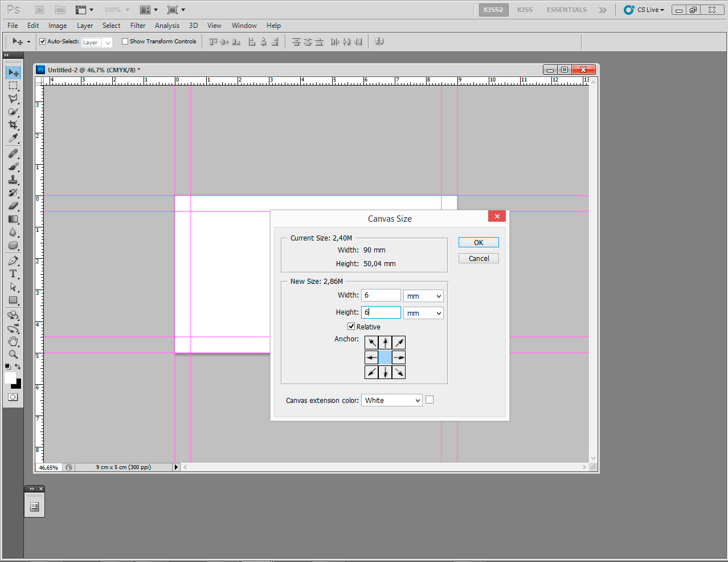Image resolution: width=728 pixels, height=562 pixels.
Task: Select the Sponge tool
Action: (13, 246)
